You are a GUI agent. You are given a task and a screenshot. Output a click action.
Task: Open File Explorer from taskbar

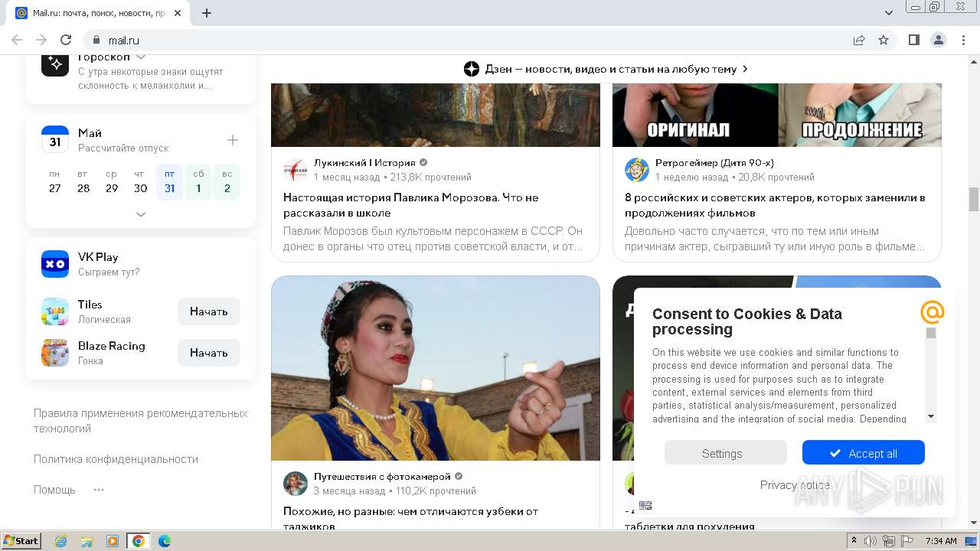(x=87, y=541)
